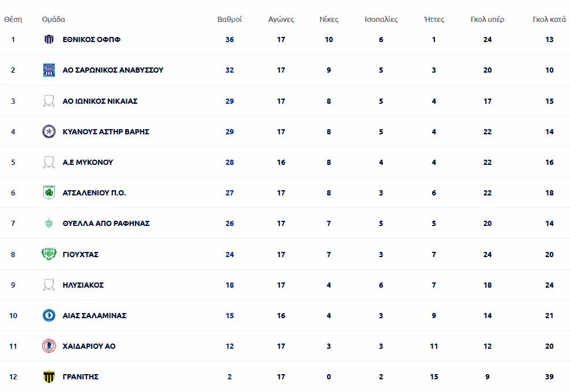Open the ΓΡΑΝΙΤΗΣ team name link
Screen dimensions: 570x392
pyautogui.click(x=81, y=377)
